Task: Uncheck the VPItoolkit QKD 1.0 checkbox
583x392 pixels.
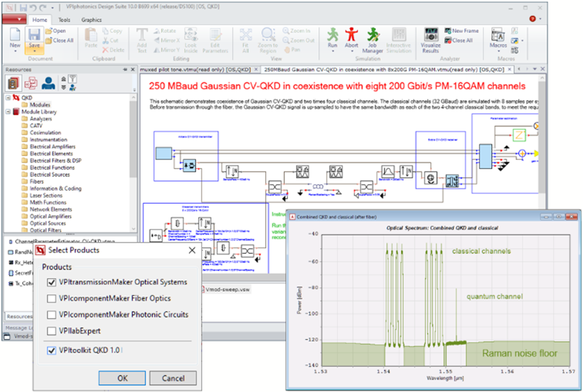Action: (52, 350)
